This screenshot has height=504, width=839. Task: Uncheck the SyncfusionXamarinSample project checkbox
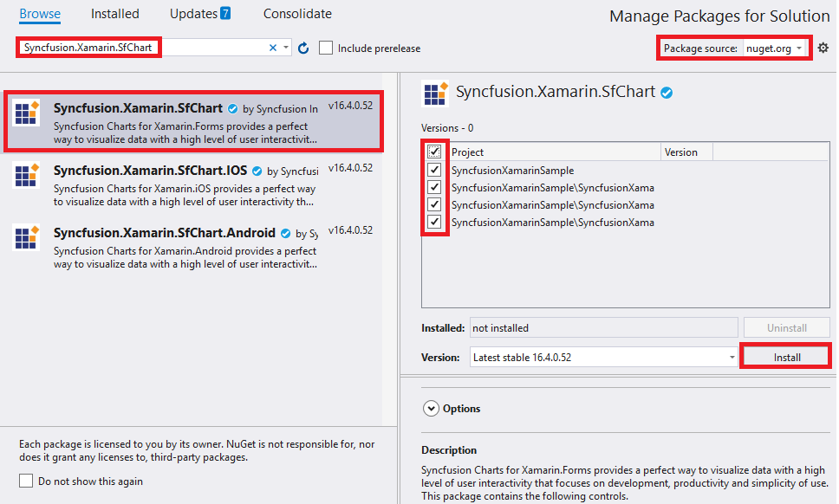click(434, 171)
